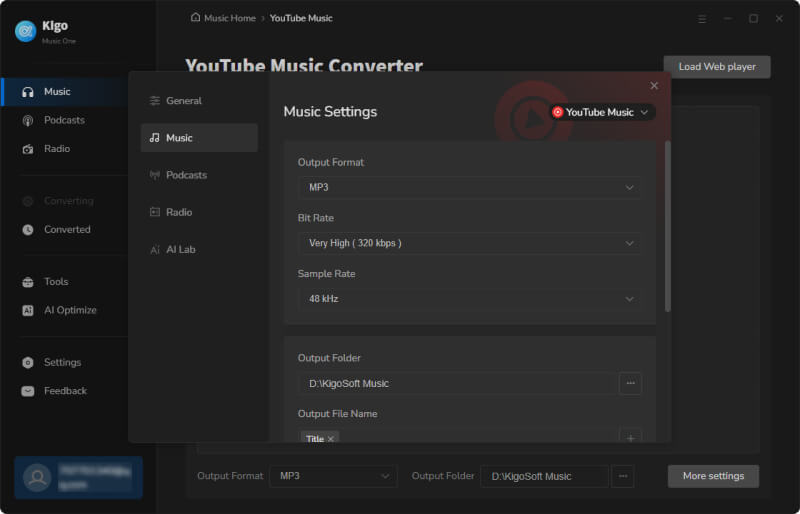Click sliders icon beside General
800x514 pixels.
pyautogui.click(x=155, y=101)
